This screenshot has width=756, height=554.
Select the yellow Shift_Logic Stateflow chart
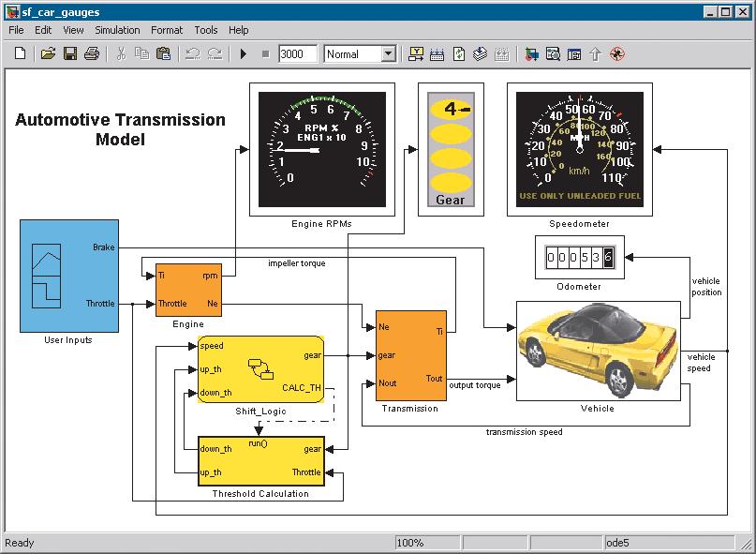pos(260,369)
